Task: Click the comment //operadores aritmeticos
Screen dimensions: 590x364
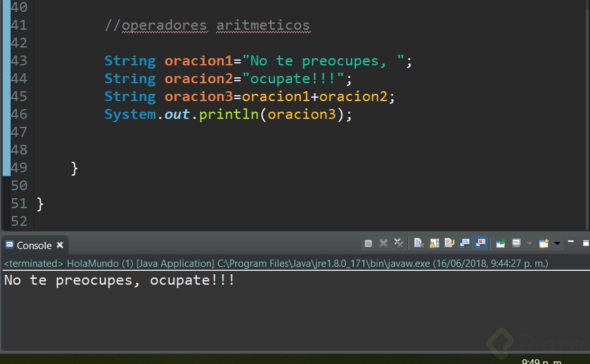Action: pos(207,25)
